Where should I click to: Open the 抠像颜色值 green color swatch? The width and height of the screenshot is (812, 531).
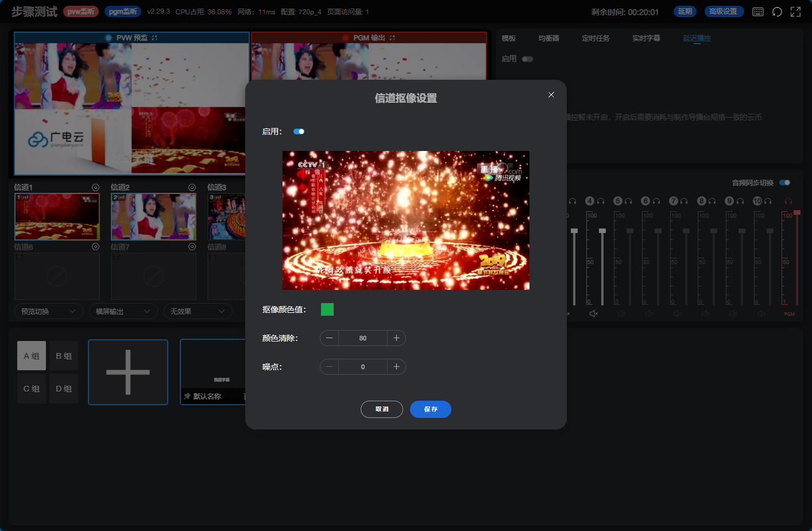pyautogui.click(x=327, y=309)
